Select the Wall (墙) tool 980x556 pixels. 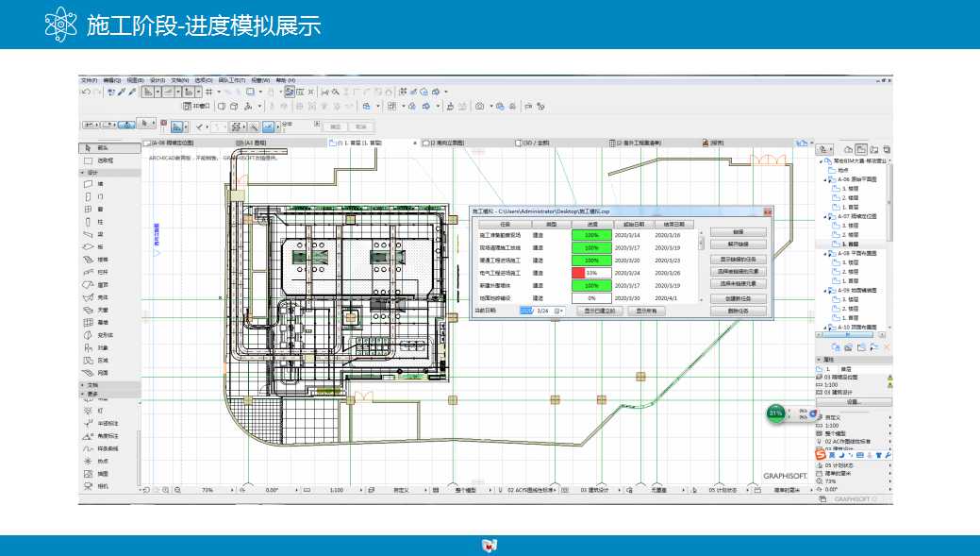(x=101, y=184)
